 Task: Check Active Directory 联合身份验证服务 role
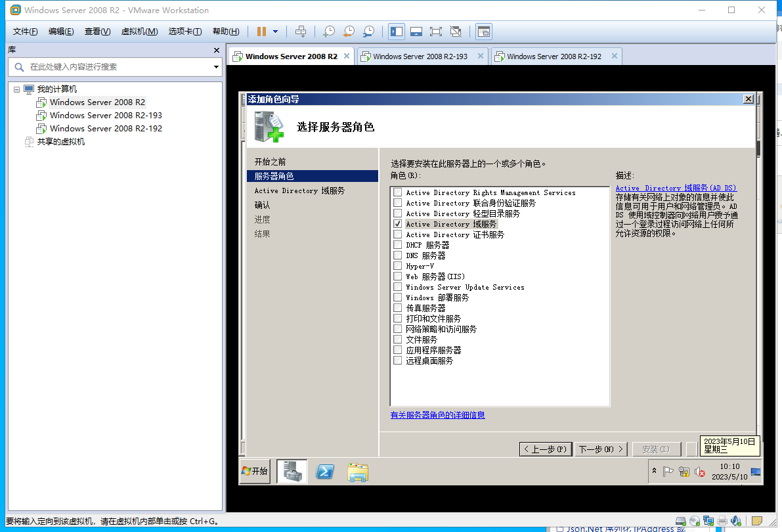click(x=397, y=202)
